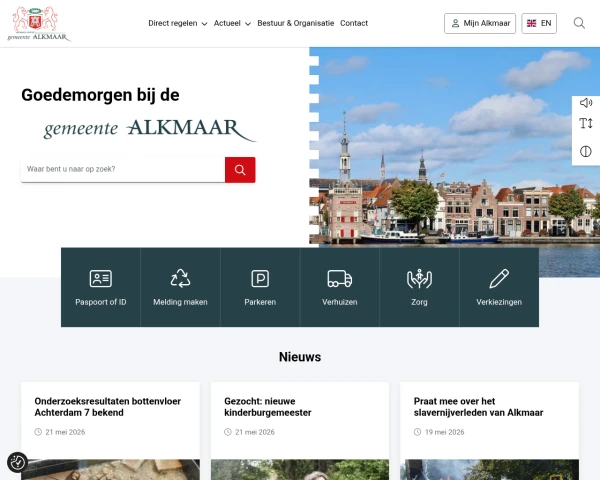The image size is (600, 480).
Task: Expand the Direct regelen dropdown chevron
Action: point(204,24)
